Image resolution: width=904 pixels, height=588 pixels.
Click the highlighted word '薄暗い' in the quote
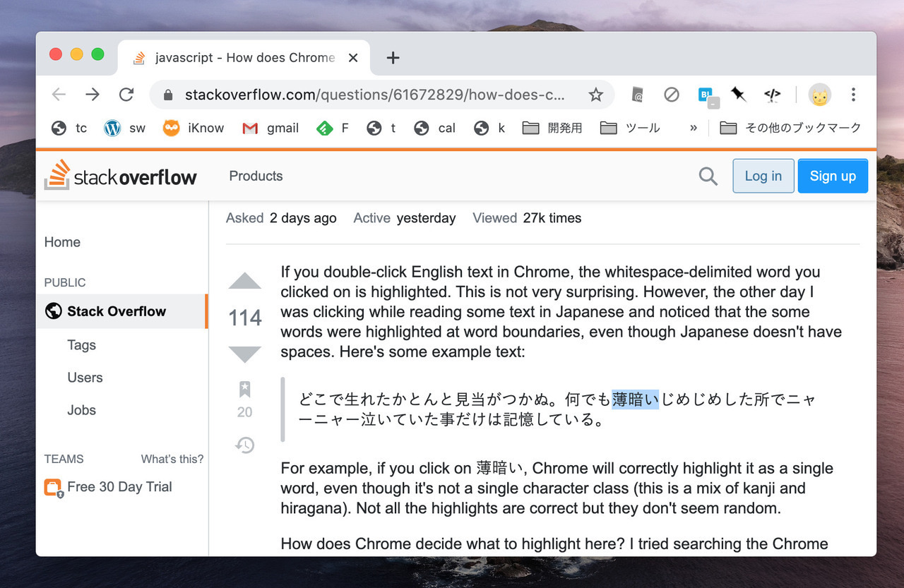(635, 400)
